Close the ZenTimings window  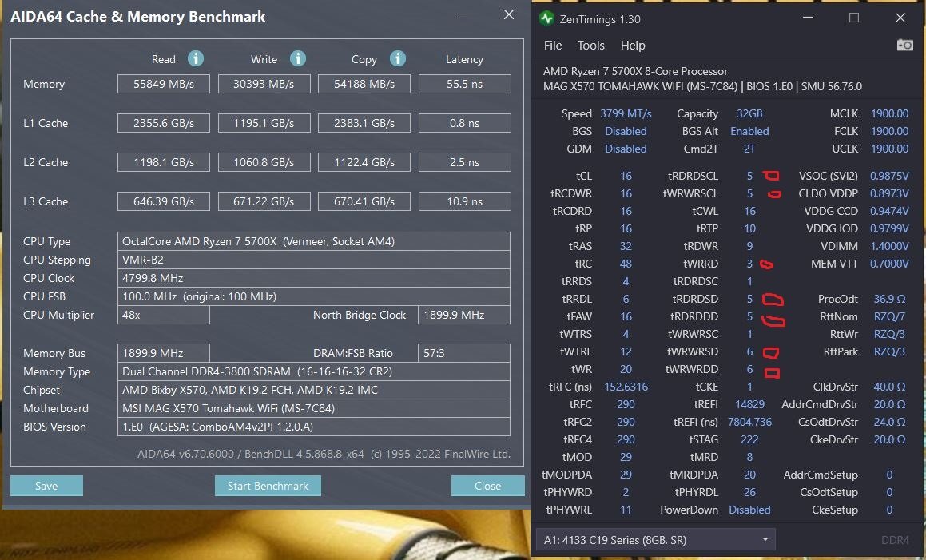pyautogui.click(x=900, y=18)
